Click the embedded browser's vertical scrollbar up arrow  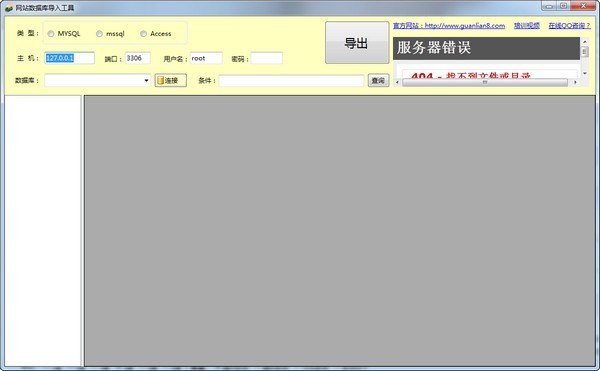click(585, 41)
